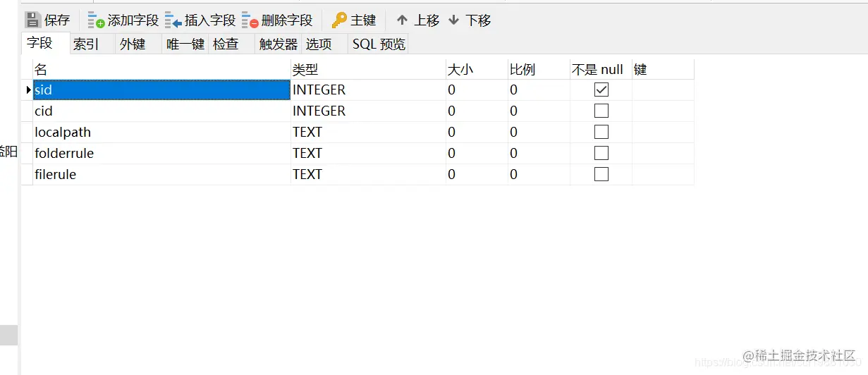Click the 不是 null column header
Image resolution: width=868 pixels, height=375 pixels.
[601, 69]
